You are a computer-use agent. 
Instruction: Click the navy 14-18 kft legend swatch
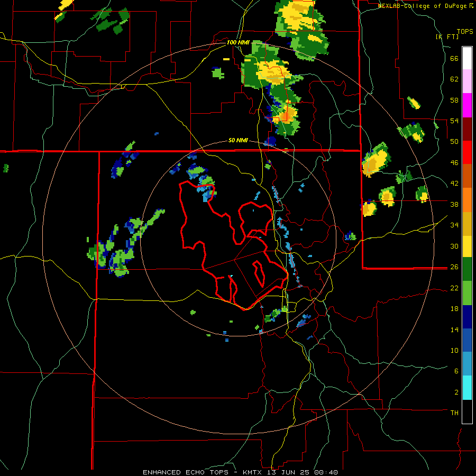467,317
